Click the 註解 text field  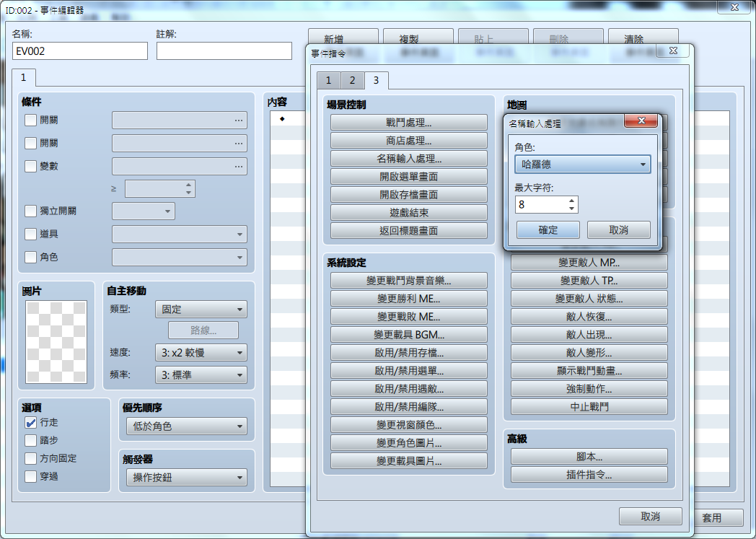(224, 51)
